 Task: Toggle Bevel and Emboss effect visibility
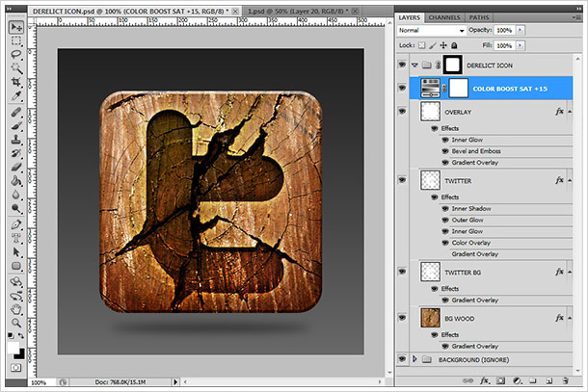pyautogui.click(x=445, y=151)
